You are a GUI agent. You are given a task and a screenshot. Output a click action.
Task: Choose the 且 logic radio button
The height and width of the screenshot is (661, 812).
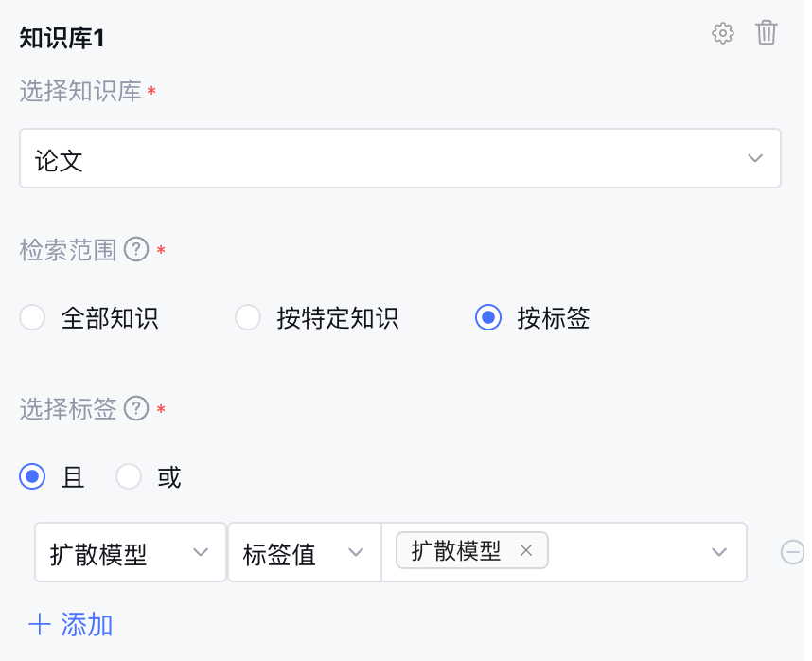[x=33, y=477]
